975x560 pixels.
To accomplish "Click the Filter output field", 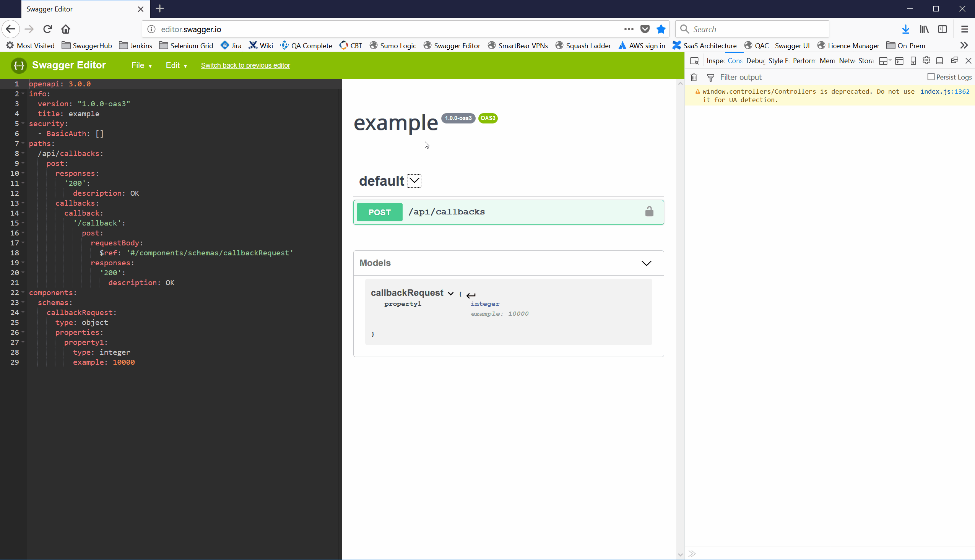I will 819,77.
